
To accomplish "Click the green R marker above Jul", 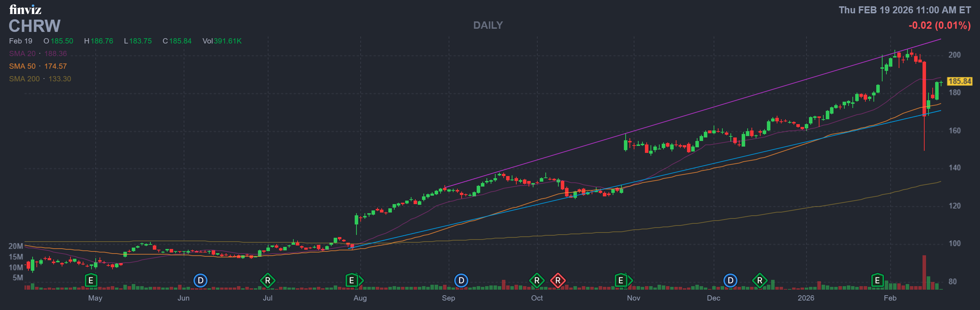I will pos(267,281).
